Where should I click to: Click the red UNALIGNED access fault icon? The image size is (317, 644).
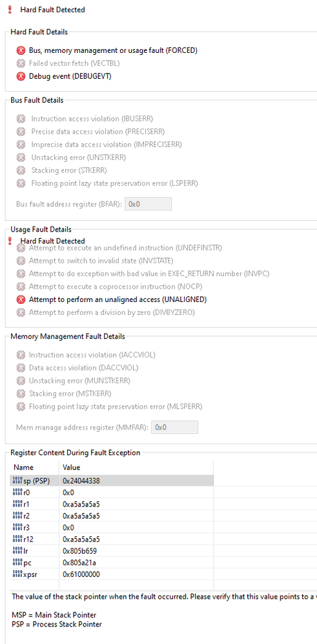coord(21,299)
